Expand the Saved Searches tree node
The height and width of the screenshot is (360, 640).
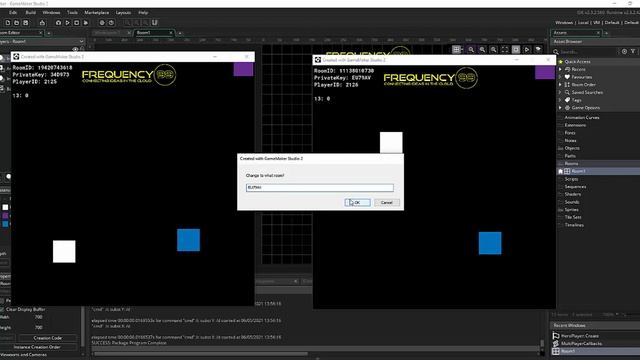pos(560,93)
